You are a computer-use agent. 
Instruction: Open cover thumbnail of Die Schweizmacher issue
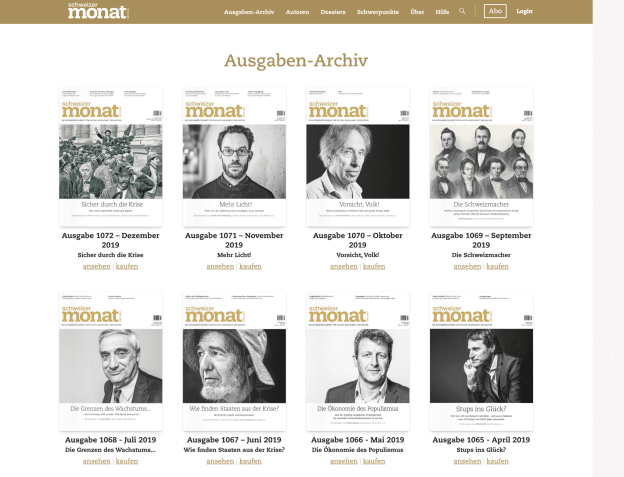coord(481,157)
